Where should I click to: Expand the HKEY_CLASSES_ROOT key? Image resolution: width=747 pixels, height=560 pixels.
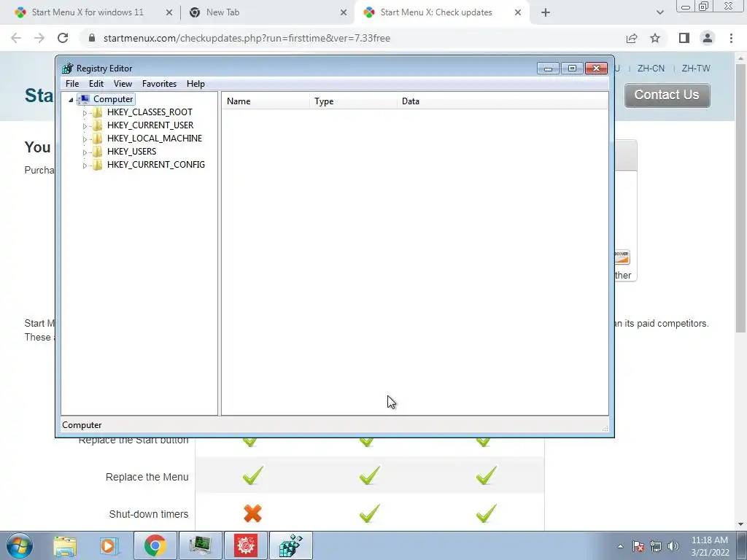tap(85, 113)
